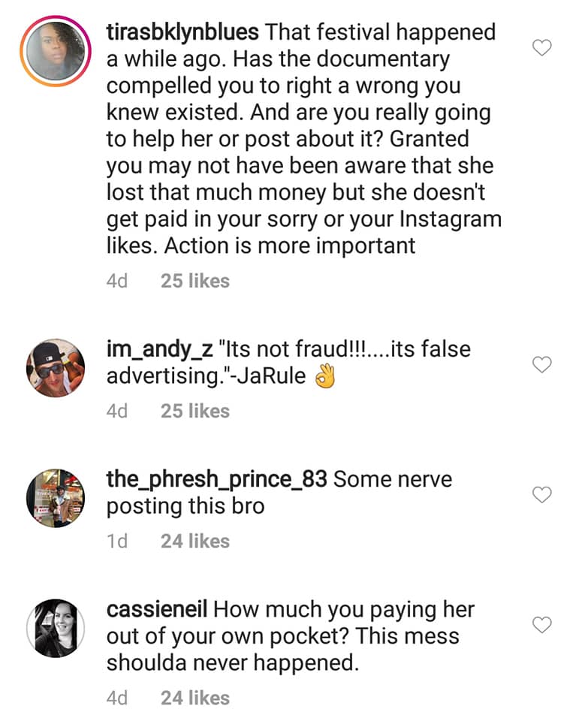The width and height of the screenshot is (588, 721).
Task: Open the_phresh_prince_83's profile picture
Action: pyautogui.click(x=56, y=497)
